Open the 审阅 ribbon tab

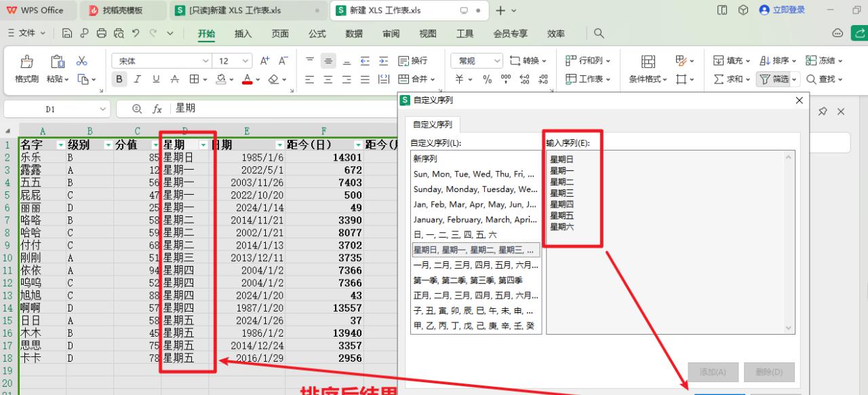[x=391, y=33]
